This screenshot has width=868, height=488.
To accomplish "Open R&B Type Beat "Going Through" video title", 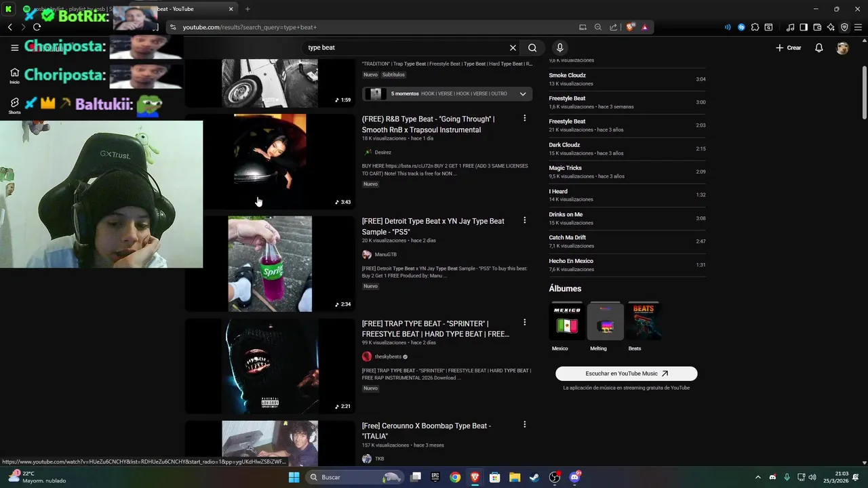I will point(429,125).
